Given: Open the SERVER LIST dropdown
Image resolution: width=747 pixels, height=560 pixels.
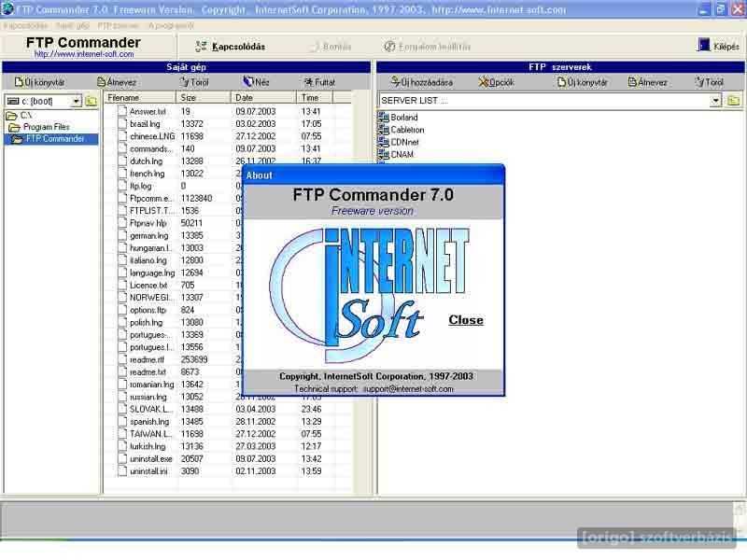Looking at the screenshot, I should point(715,101).
